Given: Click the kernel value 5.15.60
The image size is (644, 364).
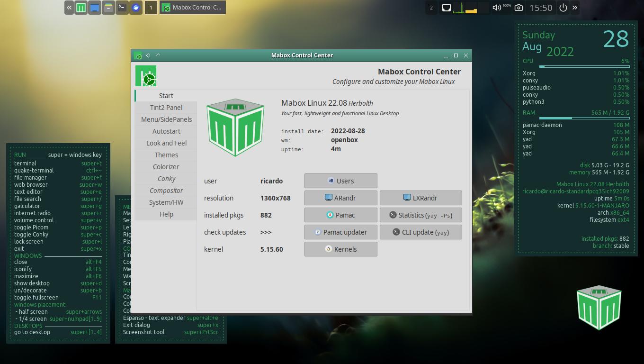Looking at the screenshot, I should point(271,249).
